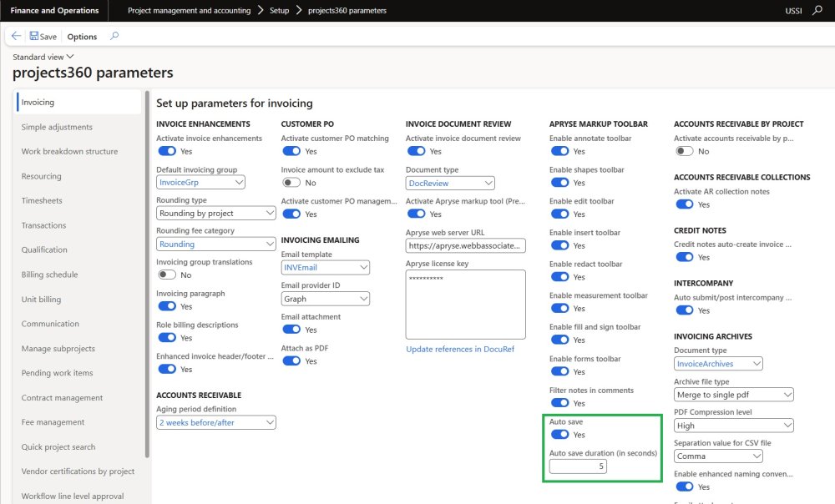Screen dimensions: 835x504
Task: Enable Invoice amount to exclude tax
Action: 291,183
